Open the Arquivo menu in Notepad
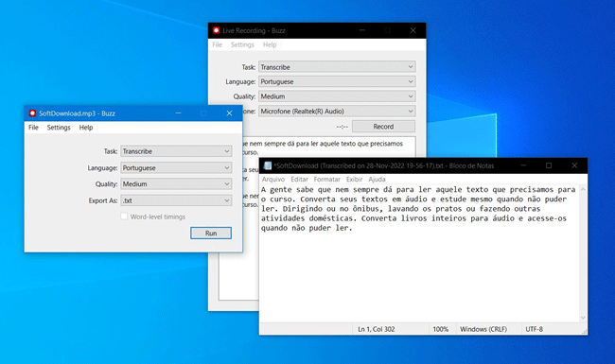 (273, 179)
